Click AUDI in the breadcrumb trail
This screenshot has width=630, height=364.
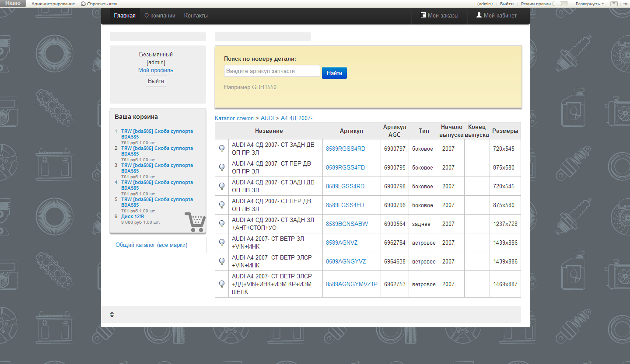pyautogui.click(x=267, y=118)
